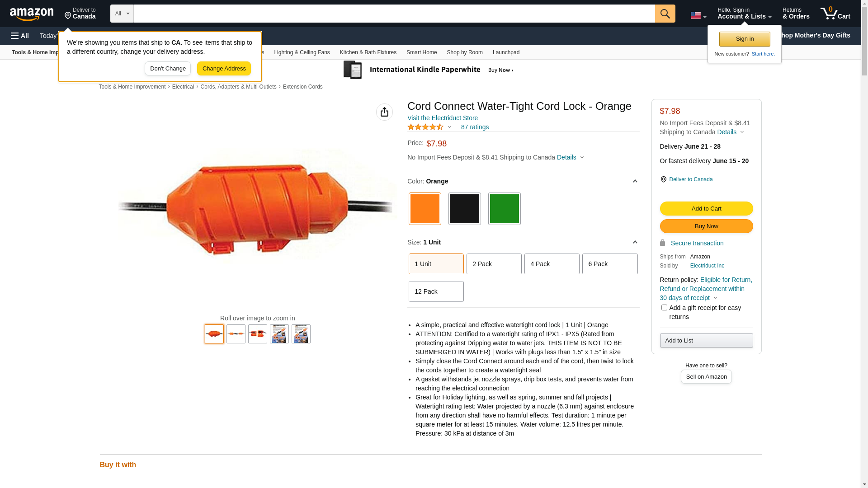Click the share icon on product image

(x=384, y=112)
